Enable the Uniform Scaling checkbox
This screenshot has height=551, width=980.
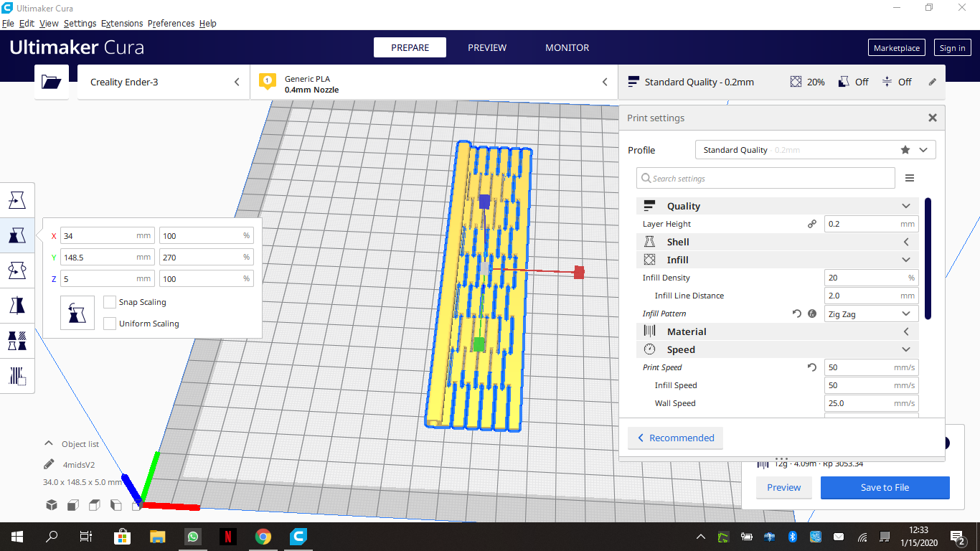point(110,324)
